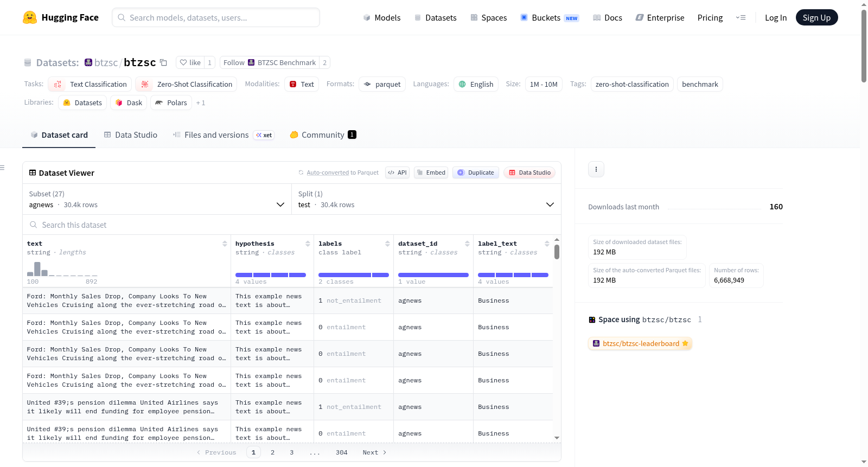The height and width of the screenshot is (467, 868).
Task: Click the Zero-Shot Classification task icon
Action: coord(145,84)
